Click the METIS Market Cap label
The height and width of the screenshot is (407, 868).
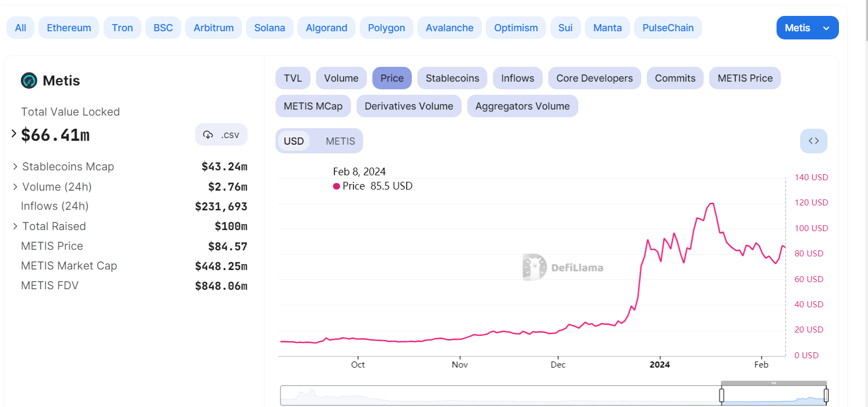(x=69, y=266)
